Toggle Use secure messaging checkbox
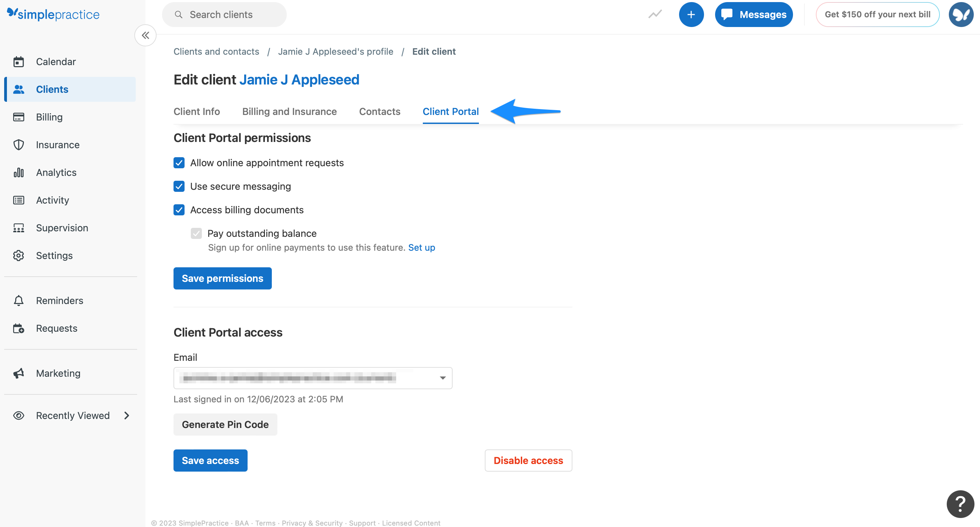The width and height of the screenshot is (980, 527). click(179, 186)
